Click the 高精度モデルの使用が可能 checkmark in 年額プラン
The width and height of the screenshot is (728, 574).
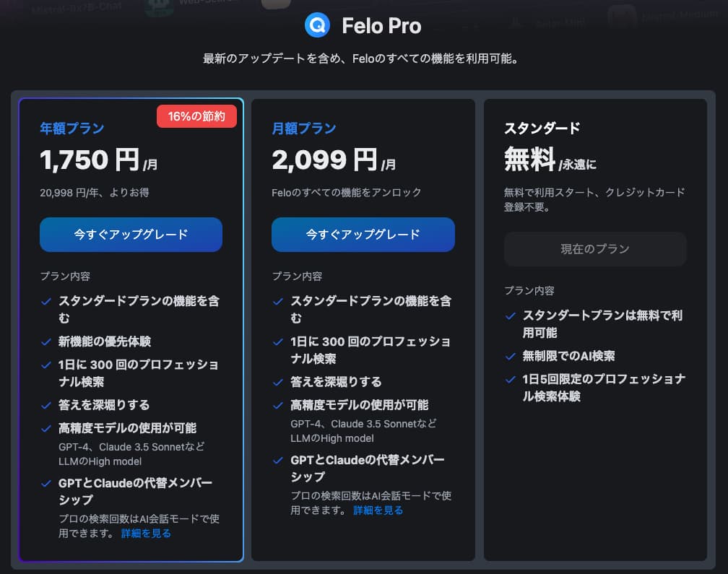(x=46, y=428)
